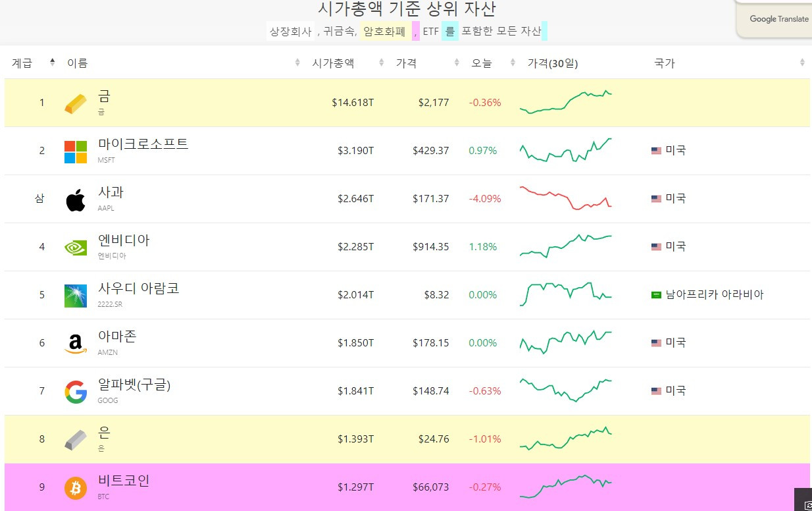Open the 아마존 company link
The height and width of the screenshot is (511, 812).
click(x=117, y=336)
